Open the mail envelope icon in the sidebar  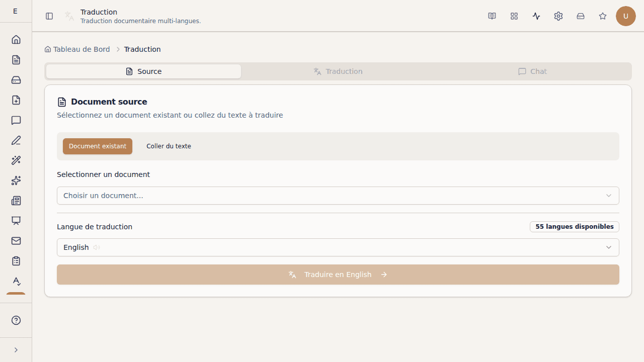pyautogui.click(x=16, y=241)
